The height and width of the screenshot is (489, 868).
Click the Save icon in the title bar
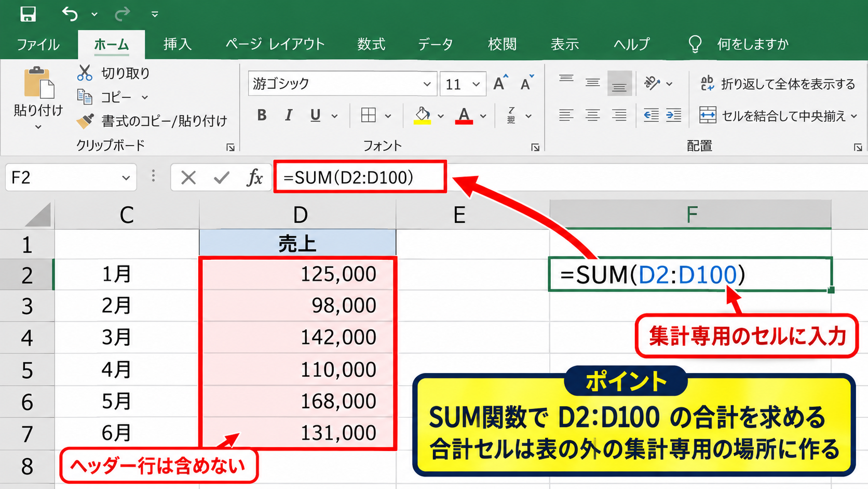click(28, 14)
